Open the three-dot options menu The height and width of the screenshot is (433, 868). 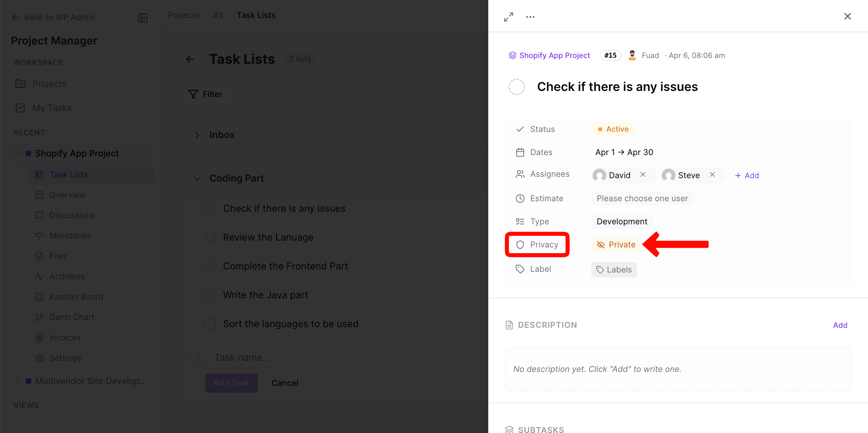point(530,16)
